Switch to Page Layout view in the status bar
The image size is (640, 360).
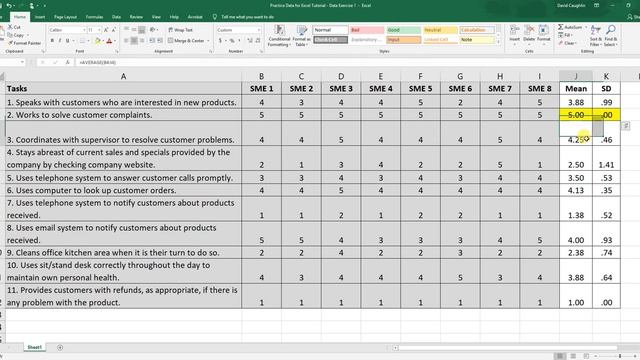(573, 356)
